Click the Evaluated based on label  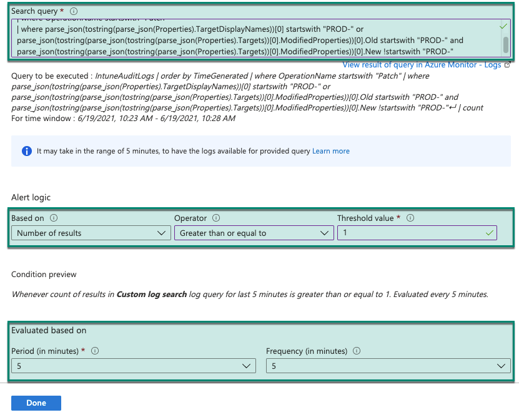click(49, 330)
